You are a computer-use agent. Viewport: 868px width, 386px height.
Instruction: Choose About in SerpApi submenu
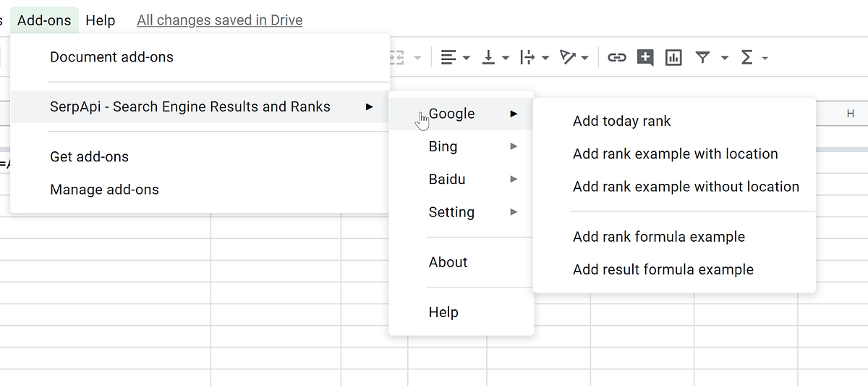461,262
